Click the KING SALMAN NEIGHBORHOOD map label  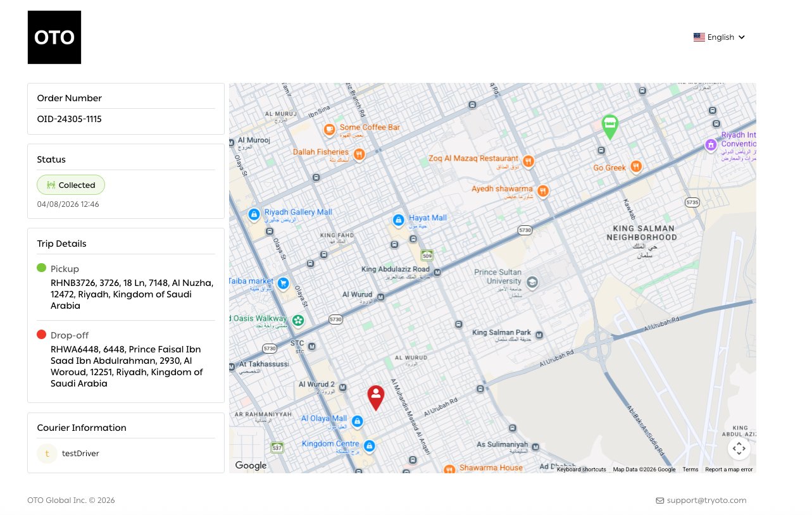[x=642, y=233]
